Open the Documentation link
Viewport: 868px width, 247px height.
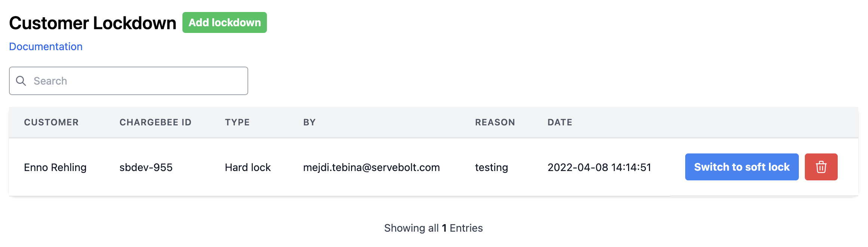click(46, 46)
